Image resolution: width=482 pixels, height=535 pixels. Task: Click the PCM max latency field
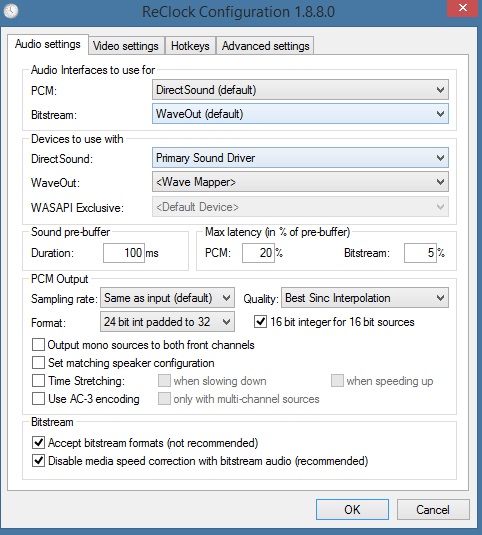(258, 253)
